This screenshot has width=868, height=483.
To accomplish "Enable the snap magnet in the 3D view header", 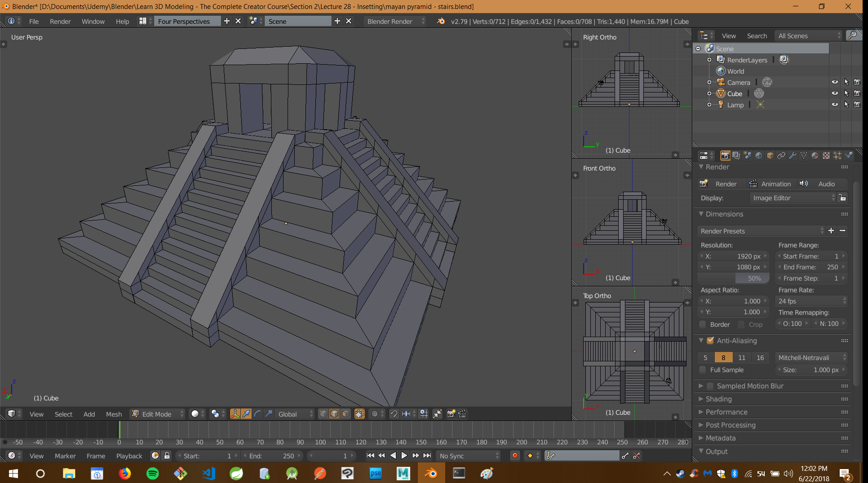I will point(394,413).
